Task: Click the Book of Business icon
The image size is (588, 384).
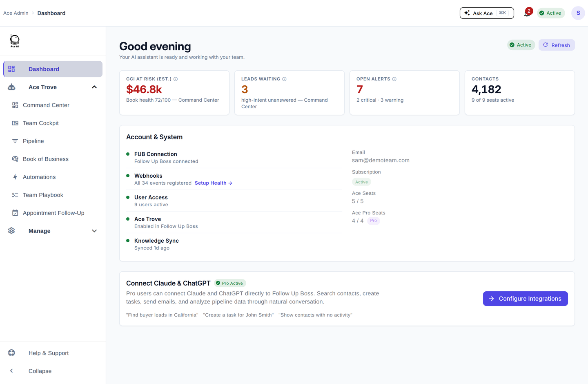Action: (x=15, y=159)
